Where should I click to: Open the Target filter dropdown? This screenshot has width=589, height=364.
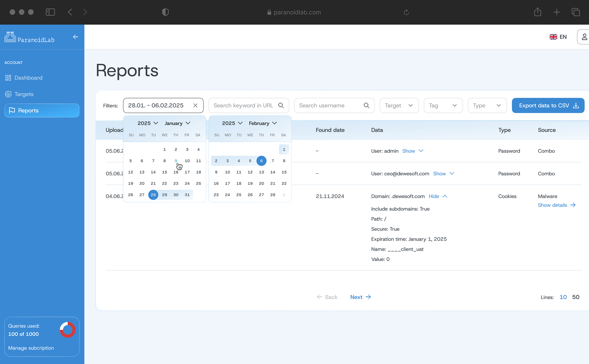(x=399, y=105)
